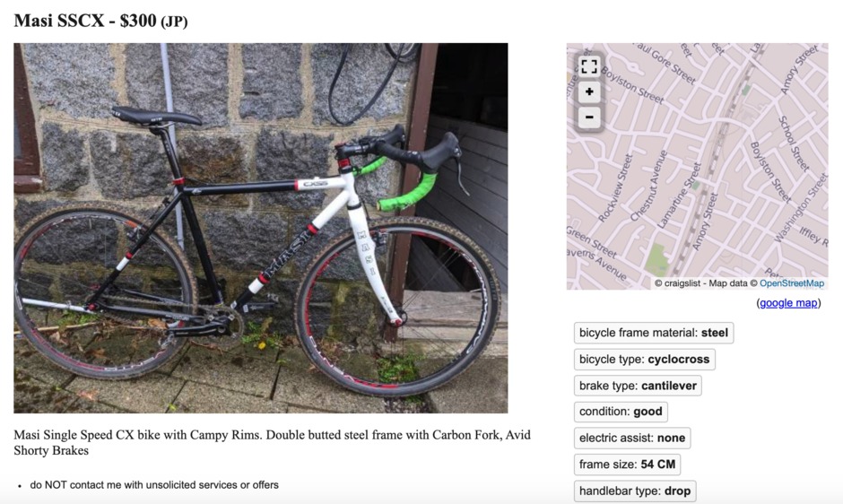Viewport: 843px width, 504px height.
Task: Click the brake type cantilever tag
Action: (x=637, y=386)
